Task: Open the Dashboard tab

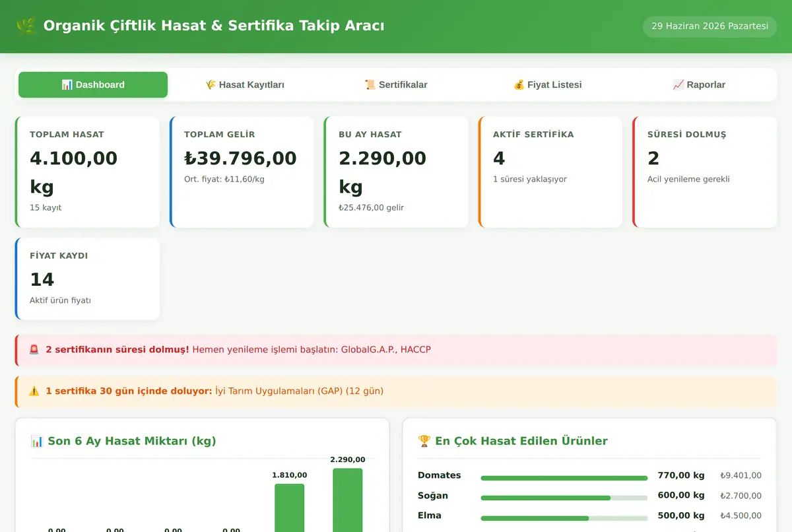Action: point(93,84)
